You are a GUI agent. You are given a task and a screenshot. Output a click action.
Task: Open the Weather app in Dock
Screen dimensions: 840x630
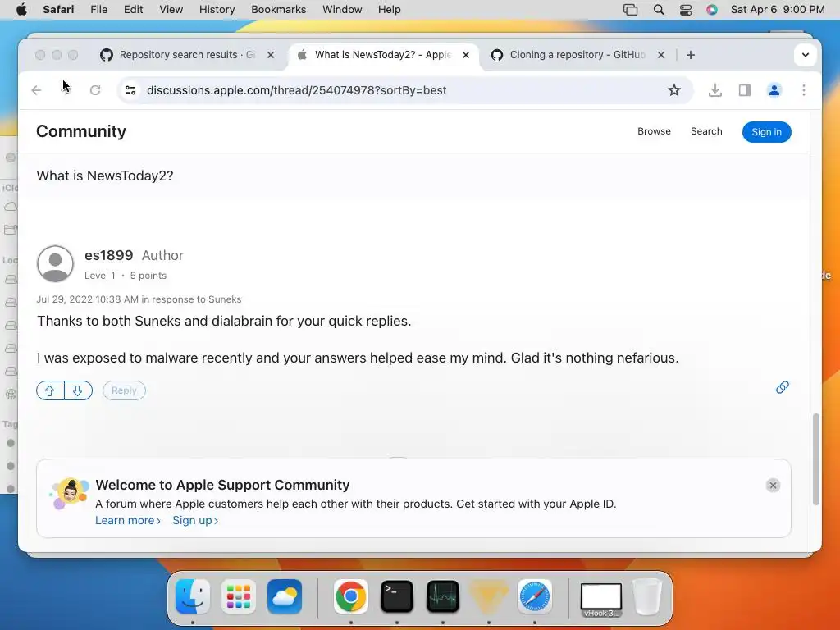click(x=285, y=596)
